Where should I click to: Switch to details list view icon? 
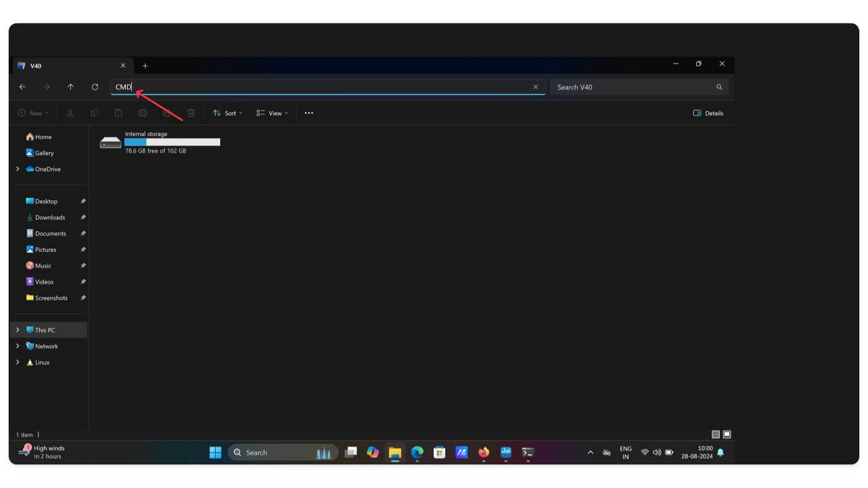tap(715, 435)
